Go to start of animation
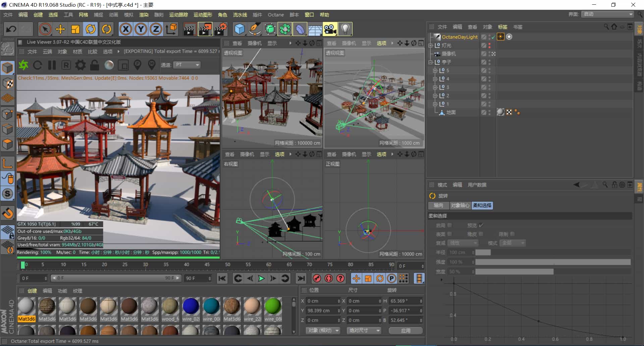644x346 pixels. (222, 278)
